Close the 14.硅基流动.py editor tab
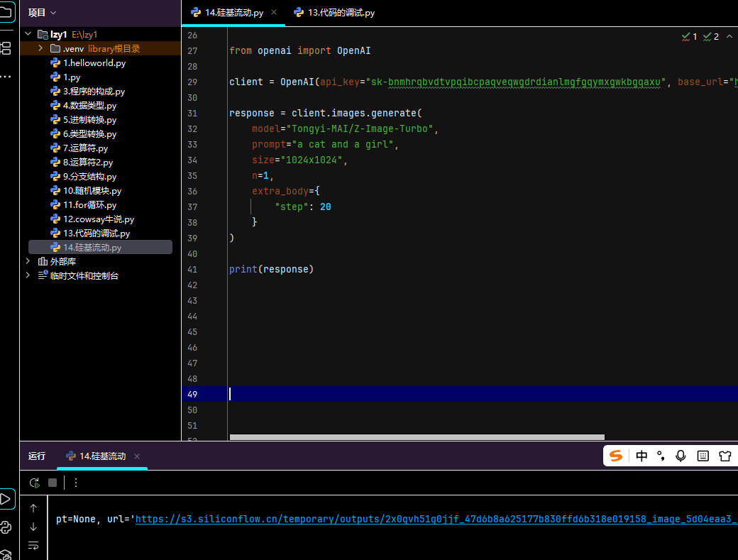The width and height of the screenshot is (738, 560). coord(274,12)
